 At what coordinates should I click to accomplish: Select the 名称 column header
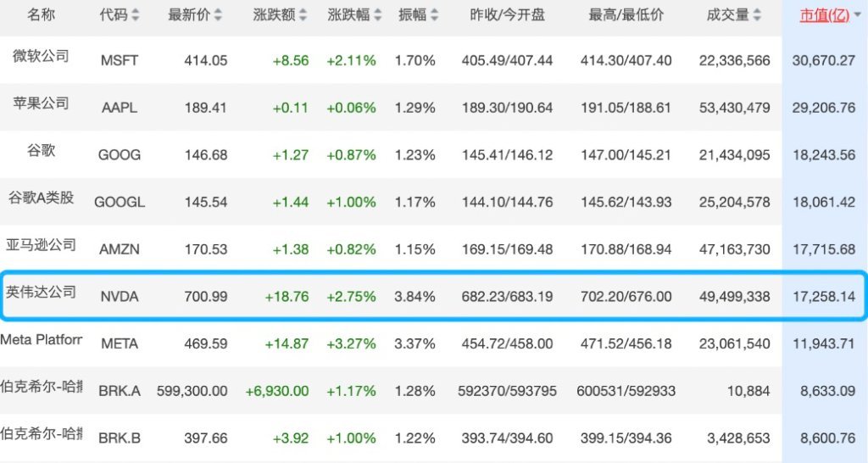point(41,15)
